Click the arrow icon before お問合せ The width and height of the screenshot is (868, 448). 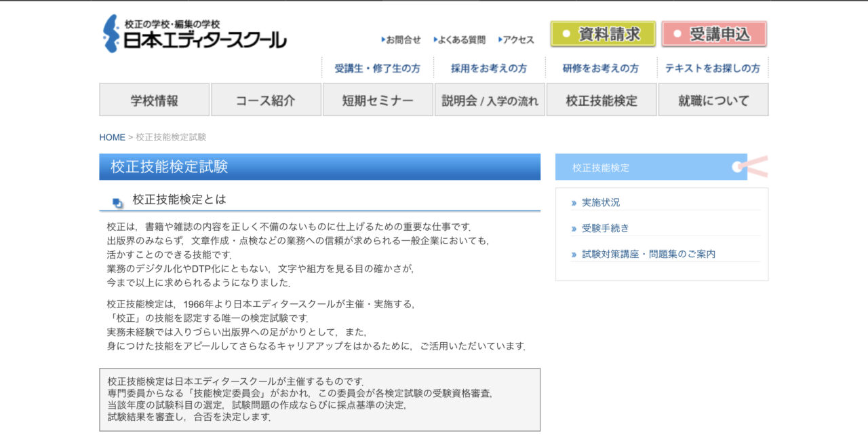tap(384, 39)
